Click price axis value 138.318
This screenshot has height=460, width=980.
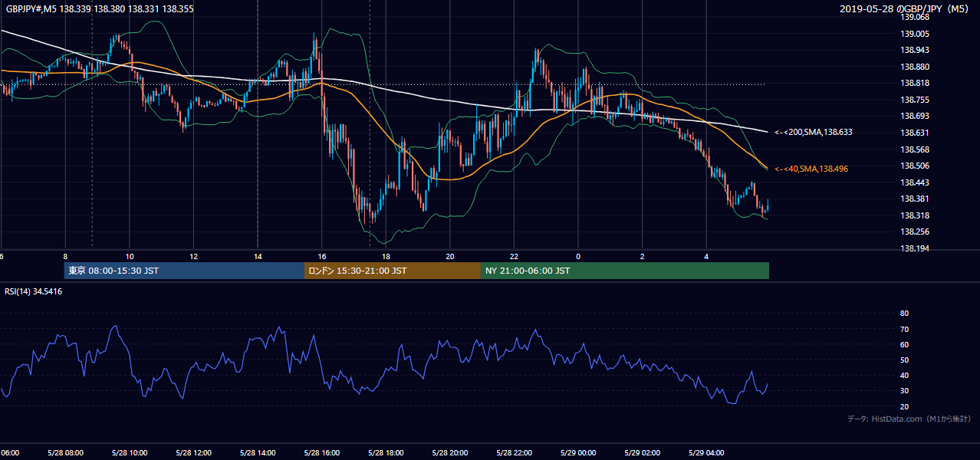[915, 215]
